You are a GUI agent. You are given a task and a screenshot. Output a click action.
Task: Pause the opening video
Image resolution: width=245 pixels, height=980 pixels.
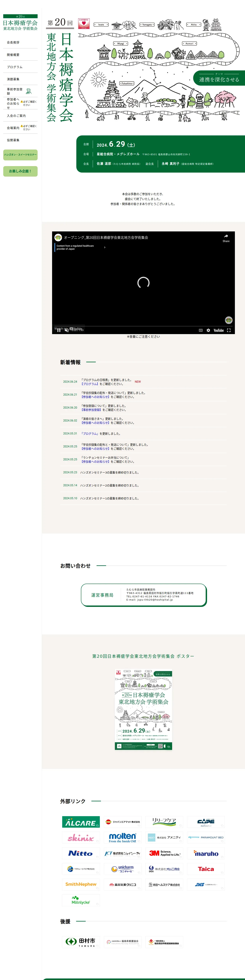click(x=59, y=330)
